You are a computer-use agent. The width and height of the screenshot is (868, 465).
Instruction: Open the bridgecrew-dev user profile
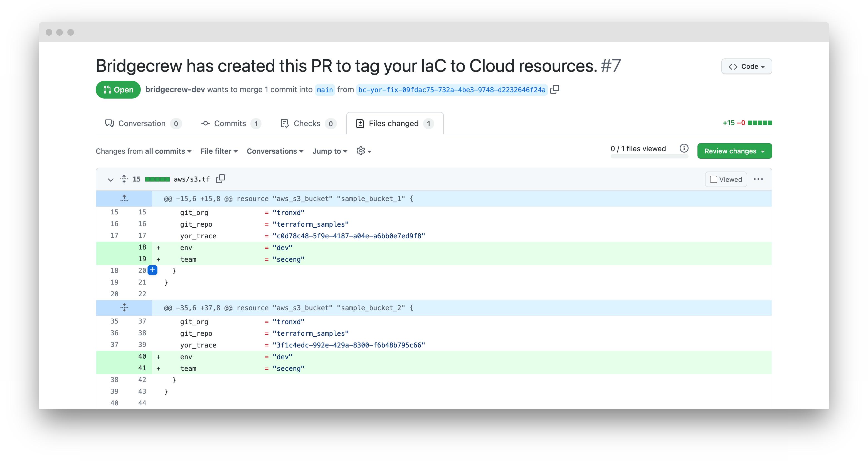coord(175,89)
